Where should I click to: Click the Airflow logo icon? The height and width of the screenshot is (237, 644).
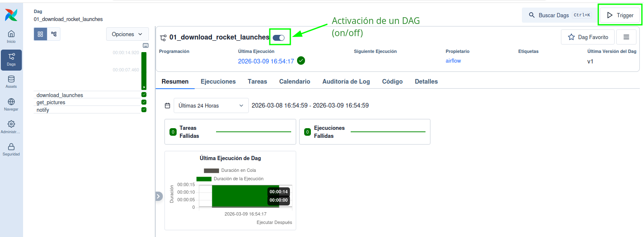(11, 15)
